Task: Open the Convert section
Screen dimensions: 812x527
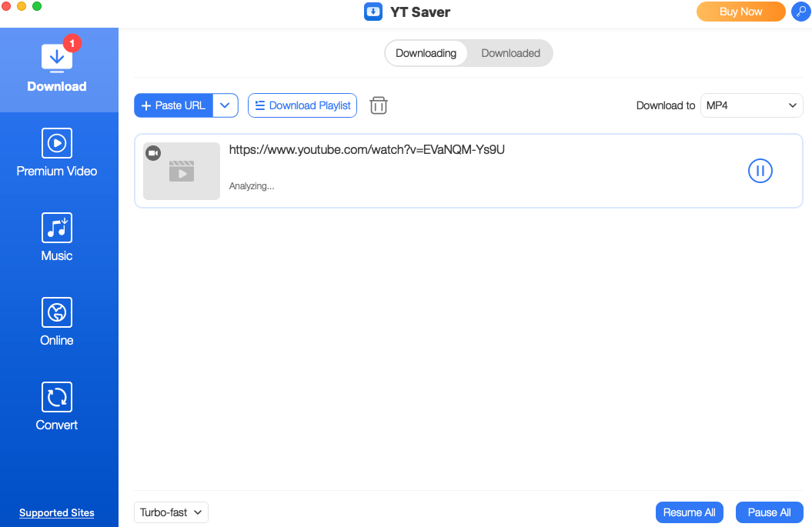Action: (57, 407)
